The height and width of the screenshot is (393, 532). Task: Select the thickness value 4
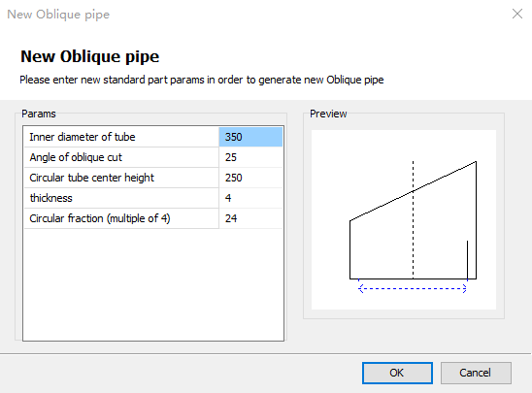pyautogui.click(x=250, y=198)
